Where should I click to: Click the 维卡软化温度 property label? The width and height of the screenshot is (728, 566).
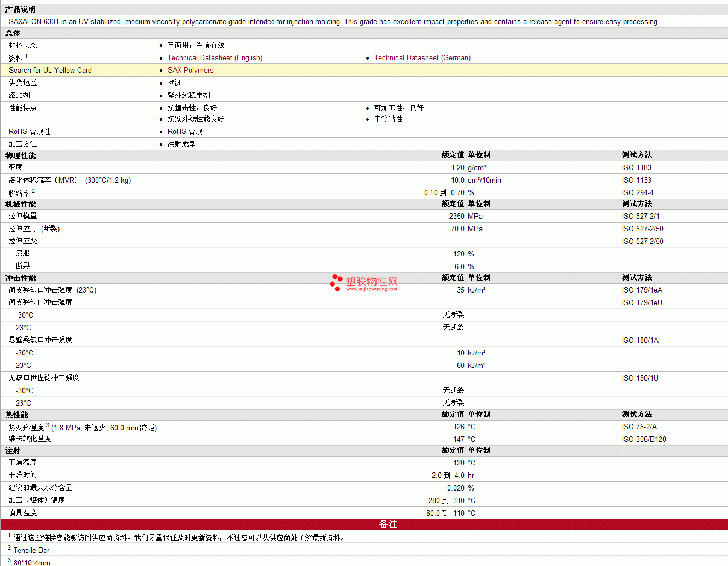click(30, 439)
